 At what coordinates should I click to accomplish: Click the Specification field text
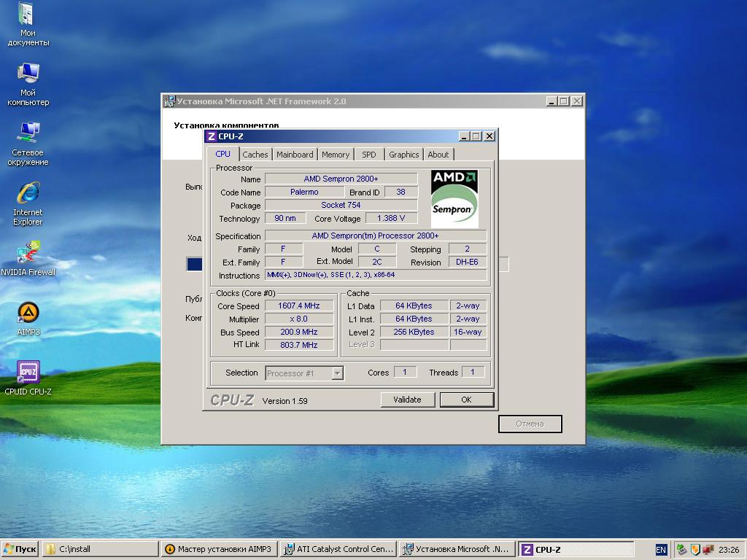click(x=376, y=236)
